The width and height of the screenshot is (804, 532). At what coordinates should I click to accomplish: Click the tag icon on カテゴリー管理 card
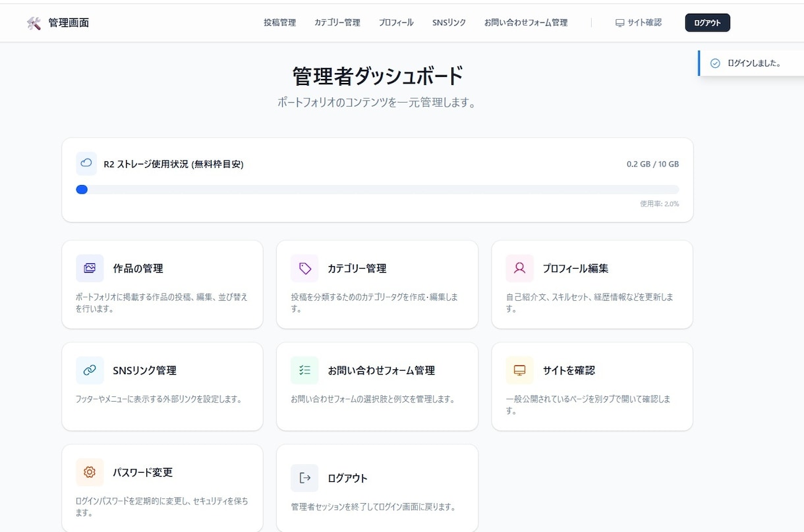point(304,268)
